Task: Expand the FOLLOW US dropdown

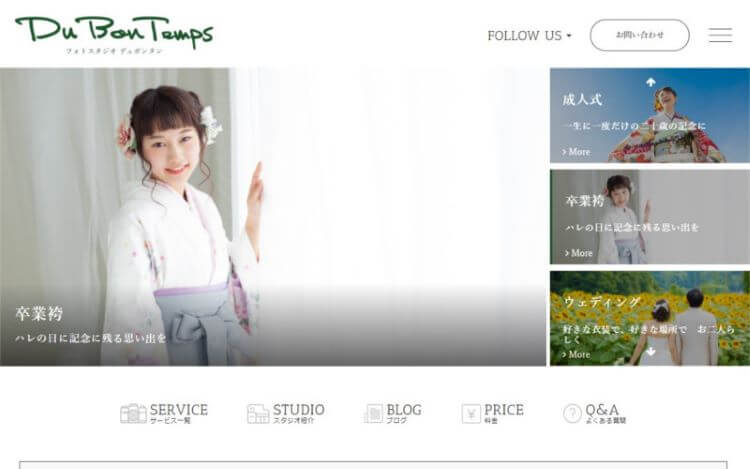Action: coord(529,35)
